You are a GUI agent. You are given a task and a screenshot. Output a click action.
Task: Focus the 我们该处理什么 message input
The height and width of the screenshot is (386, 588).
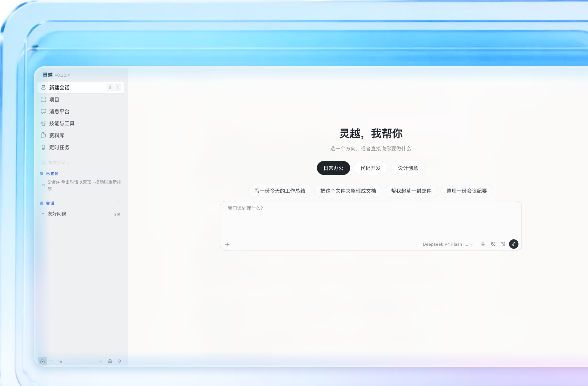pyautogui.click(x=370, y=220)
